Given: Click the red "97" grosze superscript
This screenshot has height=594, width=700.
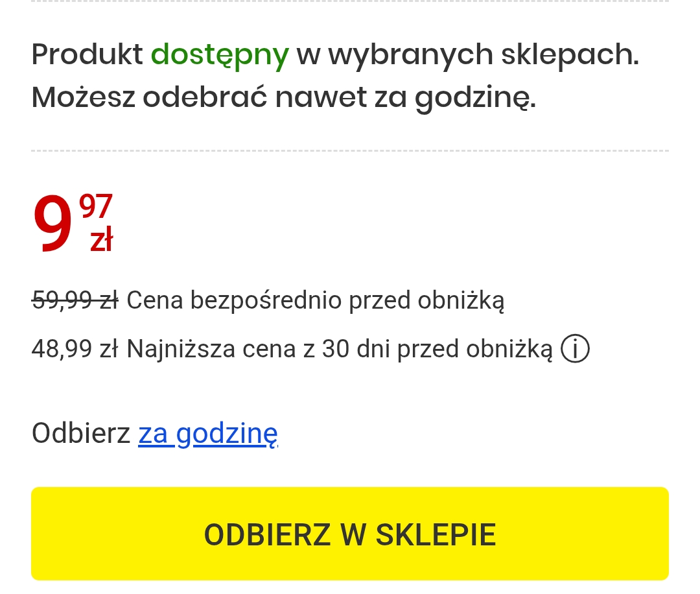Looking at the screenshot, I should point(96,207).
